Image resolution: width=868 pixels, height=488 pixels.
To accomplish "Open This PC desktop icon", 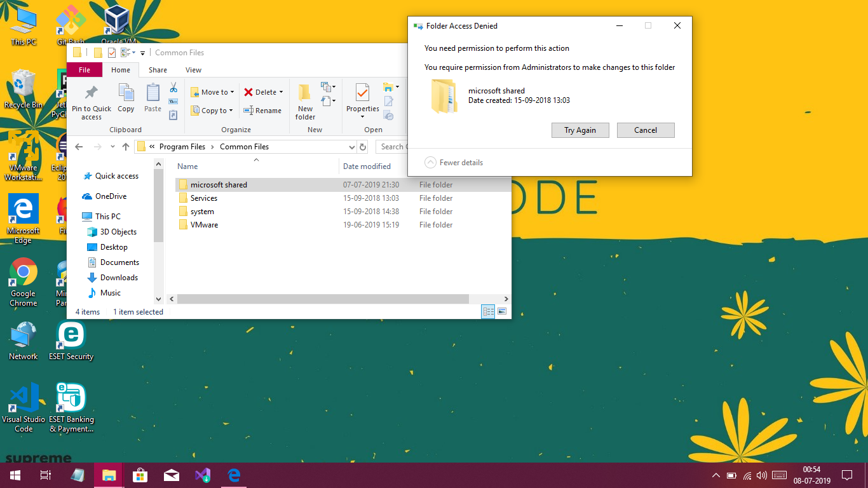I will [x=24, y=27].
